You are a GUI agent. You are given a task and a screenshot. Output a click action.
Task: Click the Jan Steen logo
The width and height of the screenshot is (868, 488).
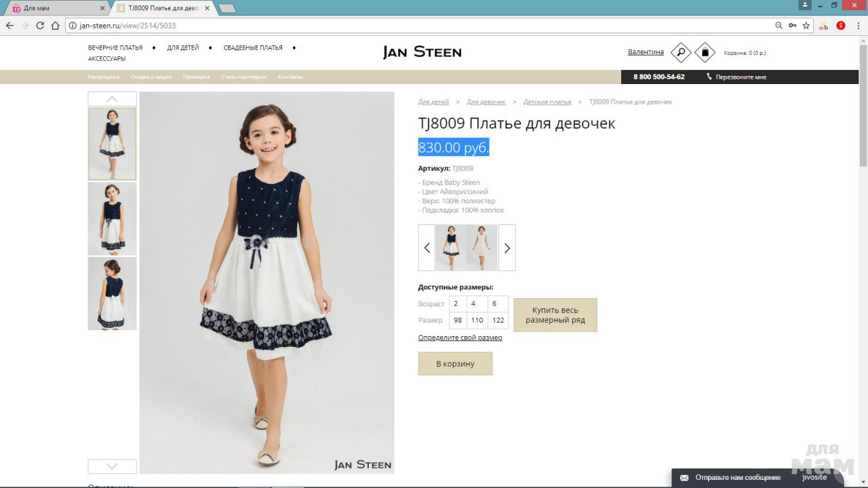[422, 52]
